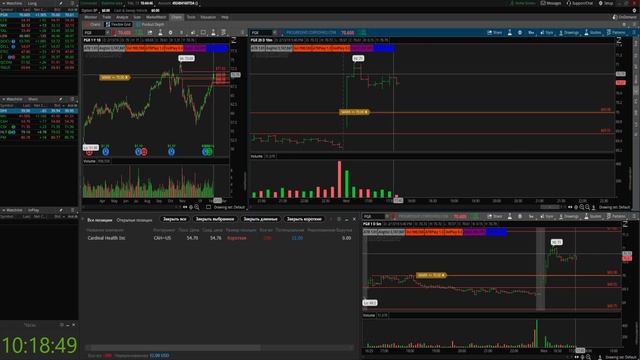
Task: Click zoom-out magnifier below upper right chart
Action: (x=588, y=207)
